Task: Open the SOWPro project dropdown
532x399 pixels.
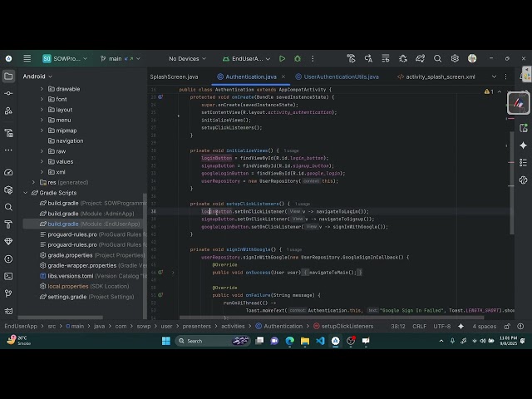Action: 65,59
